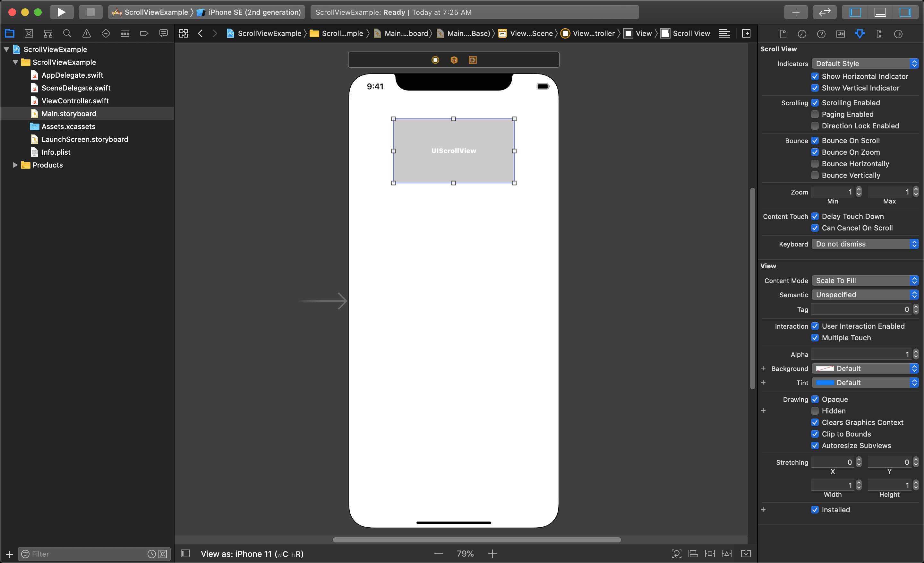Show the Connections inspector

click(x=898, y=34)
